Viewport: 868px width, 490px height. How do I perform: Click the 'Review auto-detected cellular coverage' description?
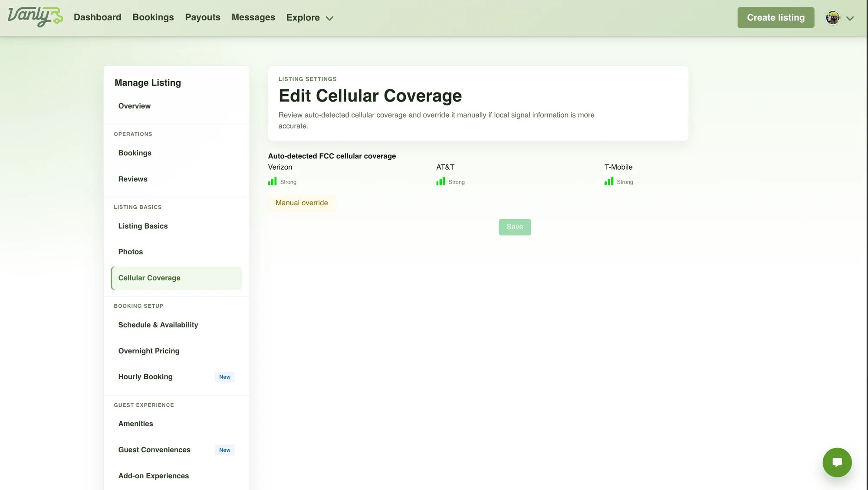[437, 121]
